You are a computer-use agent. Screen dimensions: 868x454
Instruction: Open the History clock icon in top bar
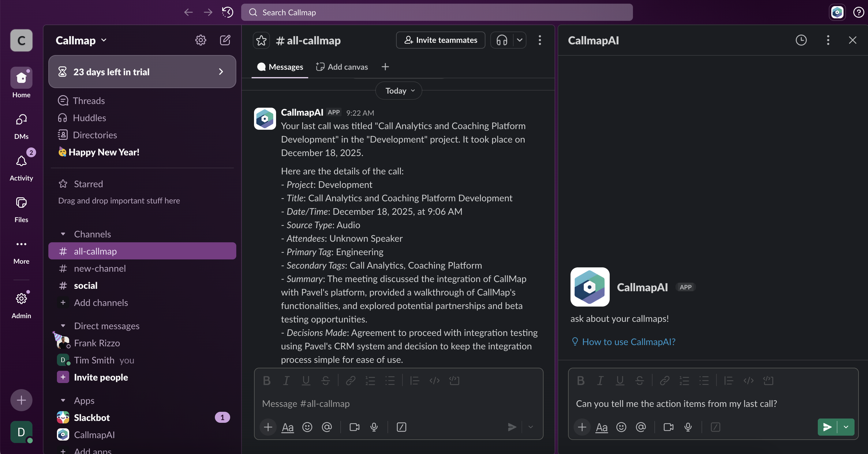tap(227, 13)
